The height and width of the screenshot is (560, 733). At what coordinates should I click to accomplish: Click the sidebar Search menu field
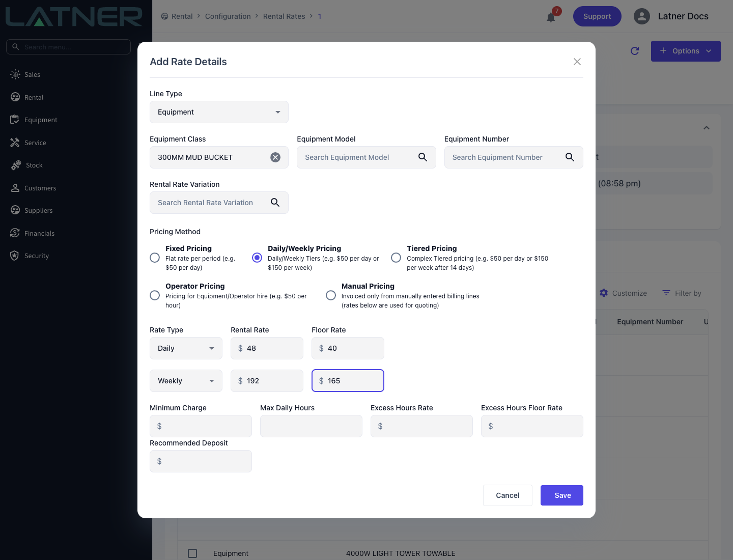click(x=68, y=47)
